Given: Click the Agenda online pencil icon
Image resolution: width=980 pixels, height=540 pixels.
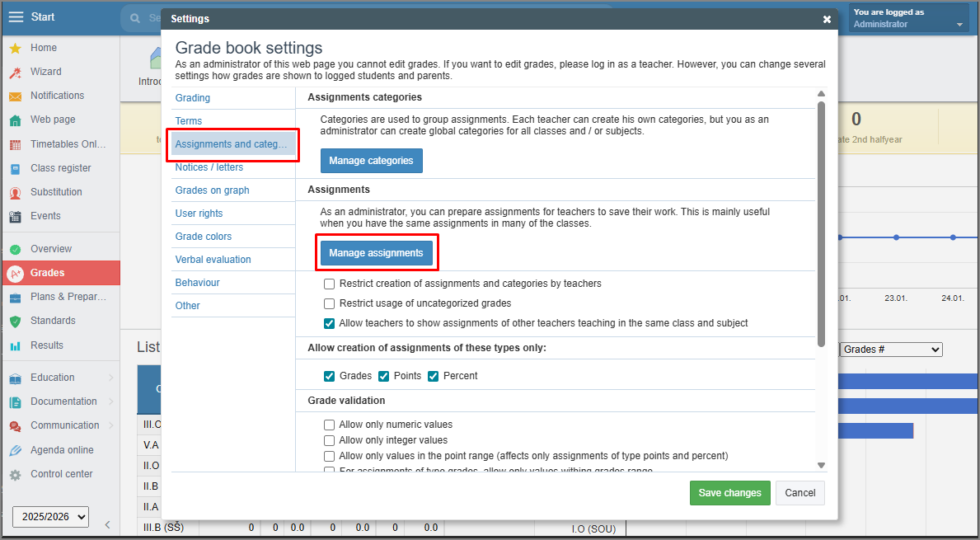Looking at the screenshot, I should (15, 450).
